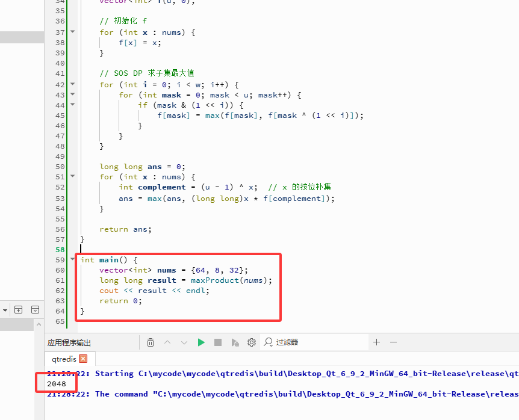Click the "// 初始化 f" comment
The image size is (519, 420).
(x=123, y=21)
